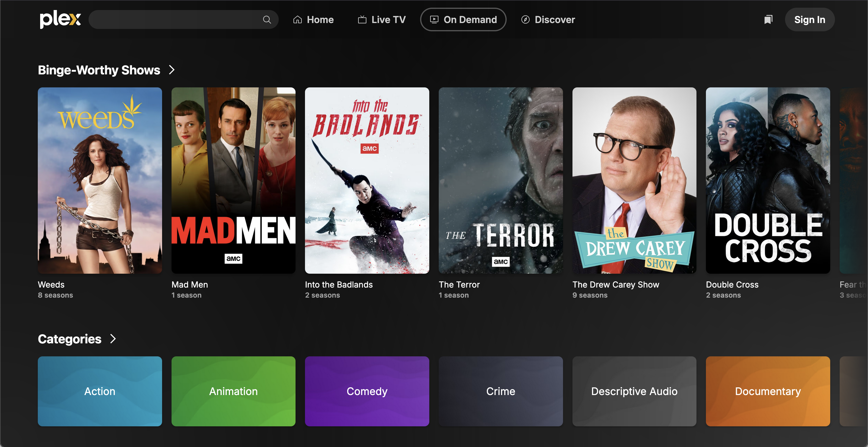This screenshot has width=868, height=447.
Task: Expand Categories via chevron arrow
Action: [x=113, y=339]
